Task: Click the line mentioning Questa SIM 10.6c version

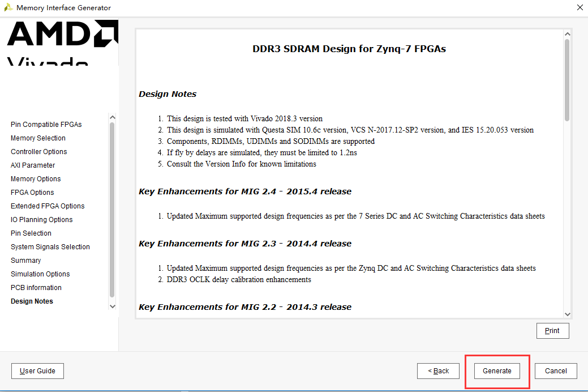Action: click(x=350, y=130)
